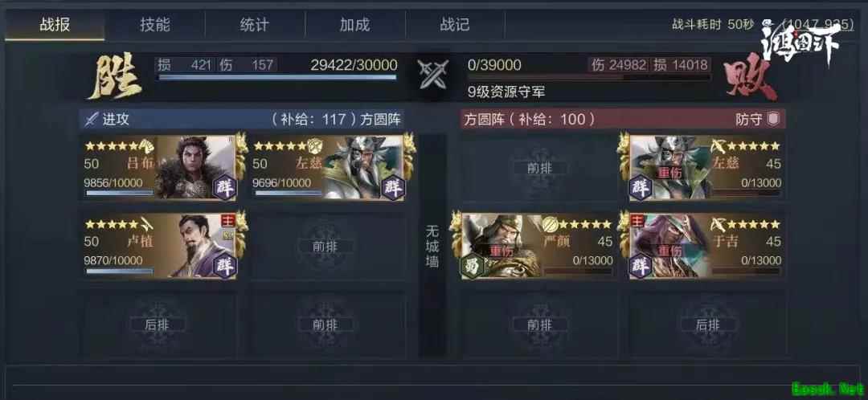Open the 统计 tab
This screenshot has height=400, width=868.
255,25
